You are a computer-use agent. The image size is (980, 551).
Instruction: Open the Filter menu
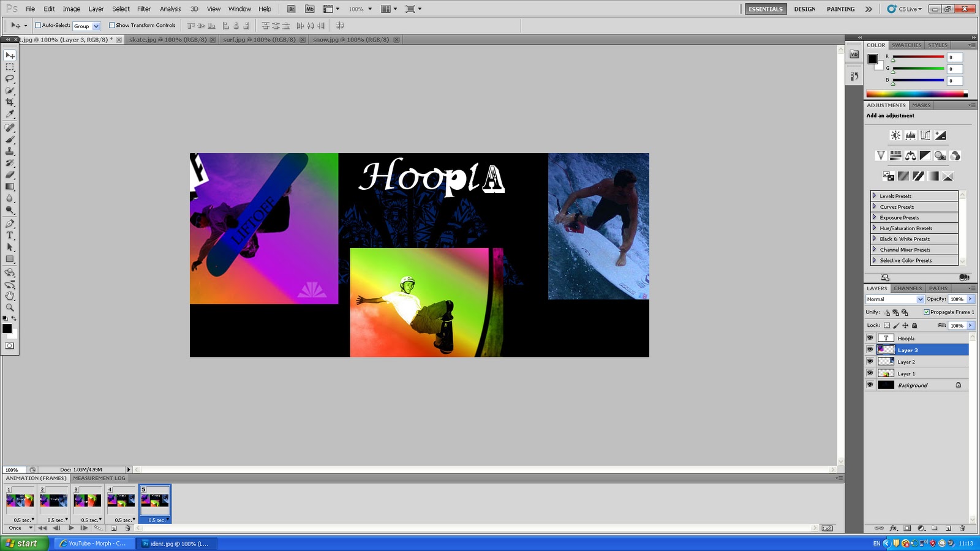[x=144, y=9]
